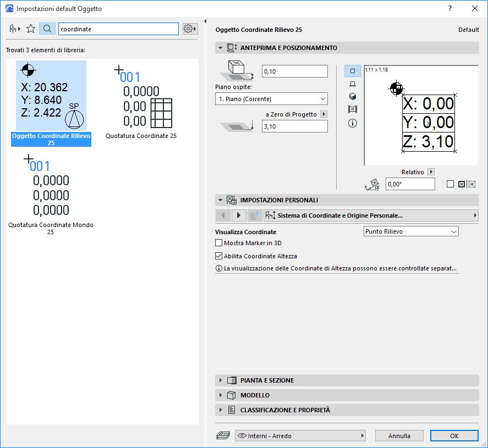Toggle the plain mirror checkbox
Screen dimensions: 488x448
[x=450, y=184]
